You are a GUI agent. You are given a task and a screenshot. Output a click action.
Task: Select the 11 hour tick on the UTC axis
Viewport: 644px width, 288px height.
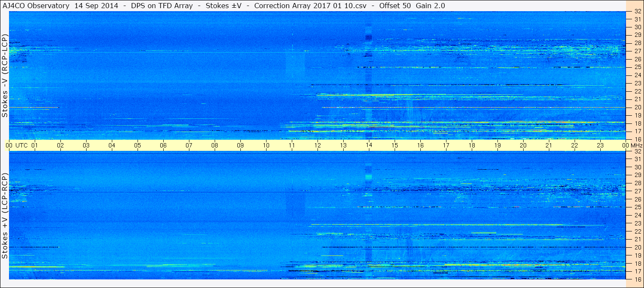point(292,145)
